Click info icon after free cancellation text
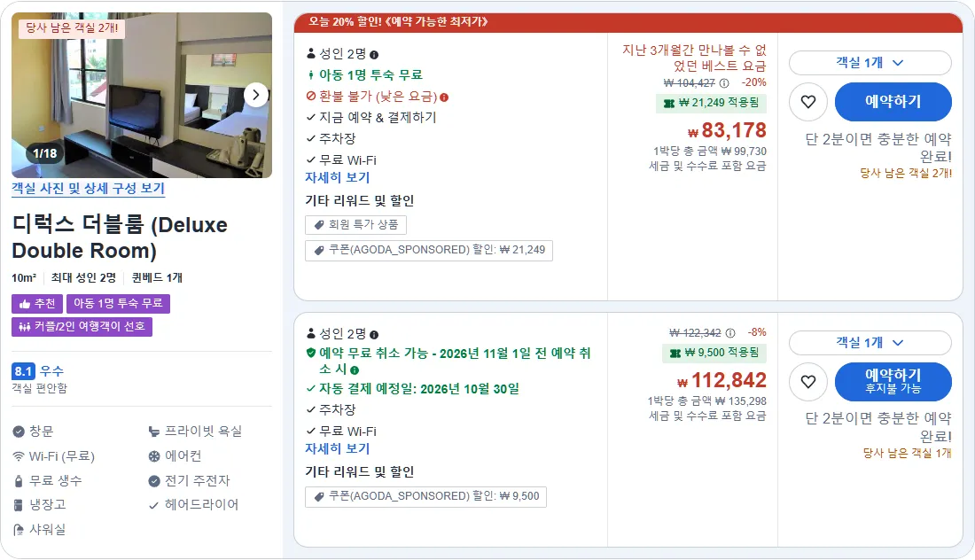 [x=355, y=369]
